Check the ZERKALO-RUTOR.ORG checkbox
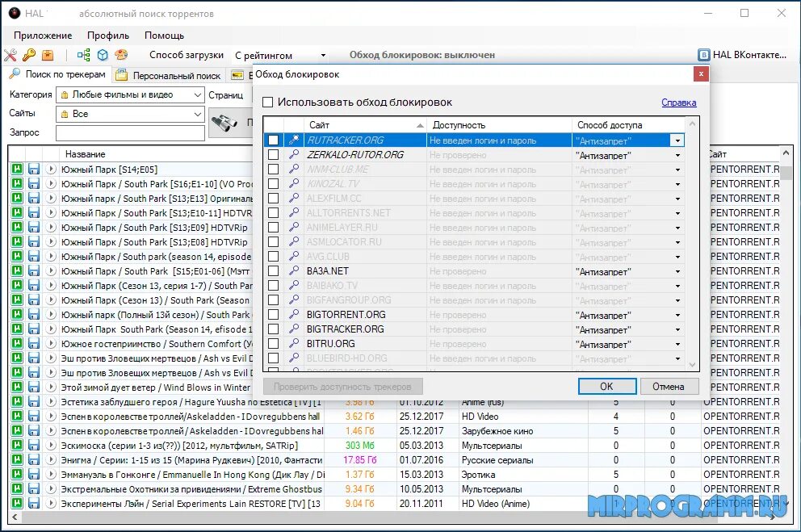The image size is (801, 532). click(x=273, y=154)
